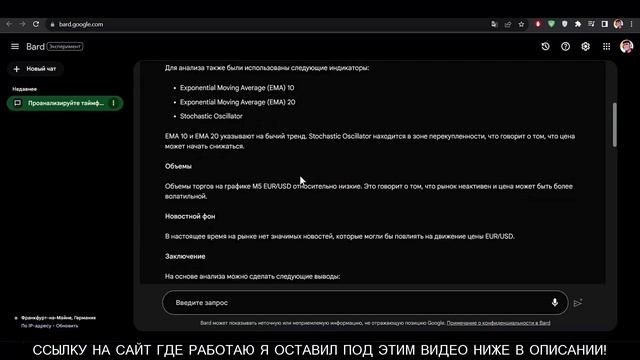Open the help question mark icon
Viewport: 640px width, 360px height.
click(x=565, y=47)
